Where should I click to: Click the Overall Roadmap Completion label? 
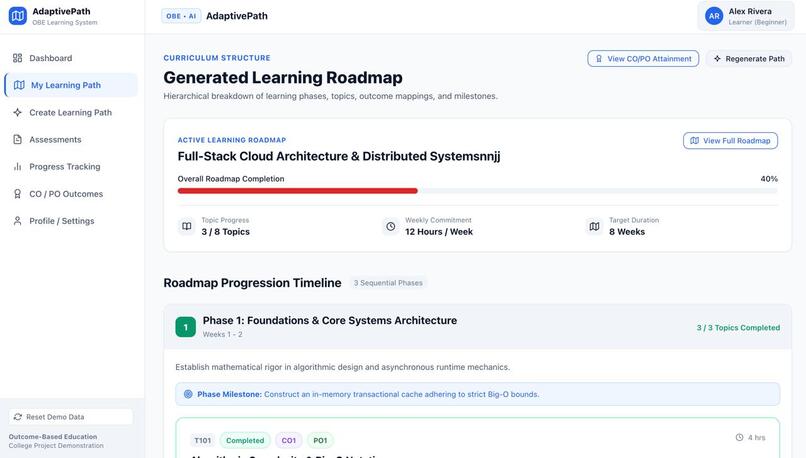(231, 179)
